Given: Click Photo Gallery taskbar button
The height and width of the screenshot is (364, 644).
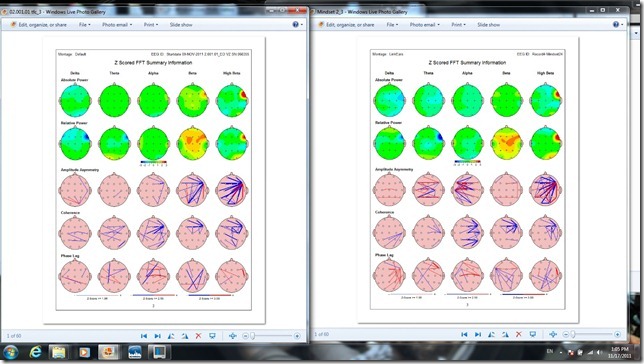Looking at the screenshot, I should click(x=108, y=352).
